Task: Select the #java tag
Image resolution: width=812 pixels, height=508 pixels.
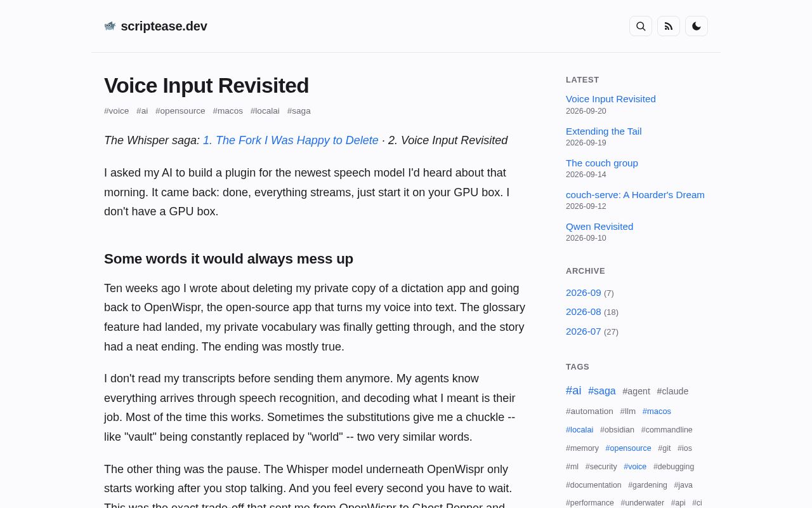Action: pyautogui.click(x=683, y=485)
